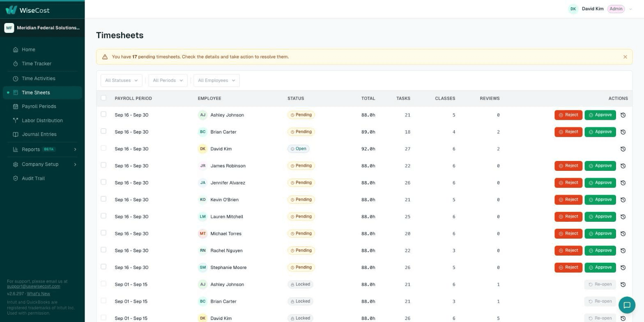Select the James Robinson row checkbox
Viewport: 644px width, 322px height.
(103, 165)
